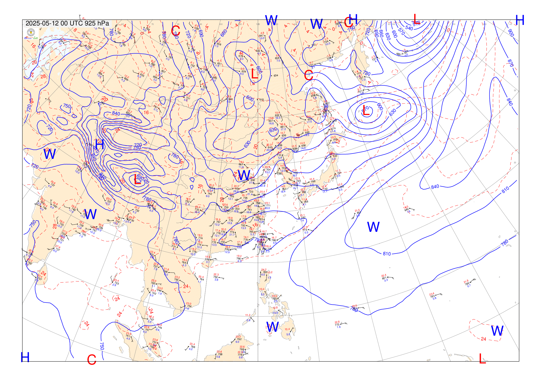Click the blue H in the top-right corner
The image size is (543, 392).
[520, 20]
